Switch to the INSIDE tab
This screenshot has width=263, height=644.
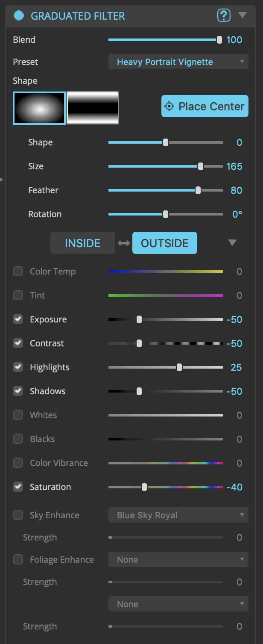coord(83,243)
